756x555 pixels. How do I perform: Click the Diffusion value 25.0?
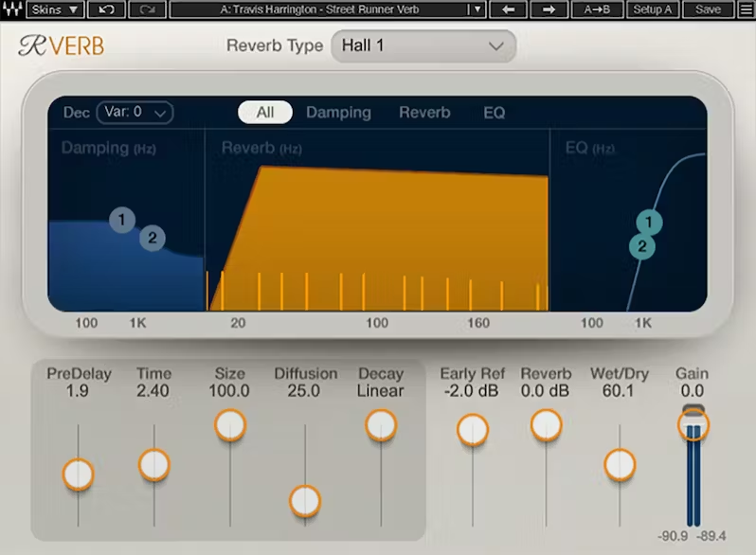[304, 390]
